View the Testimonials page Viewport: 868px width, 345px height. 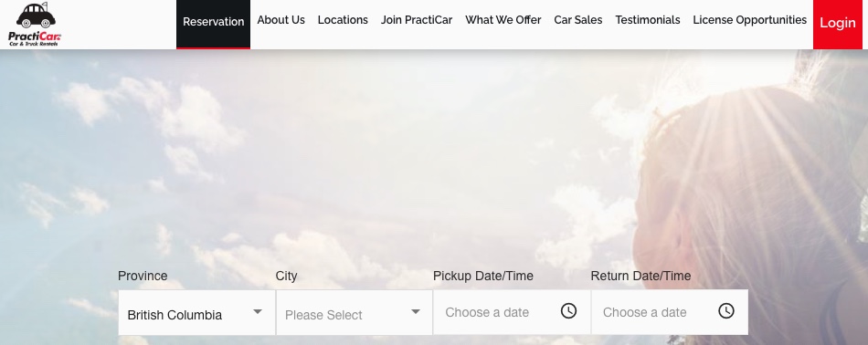[648, 20]
